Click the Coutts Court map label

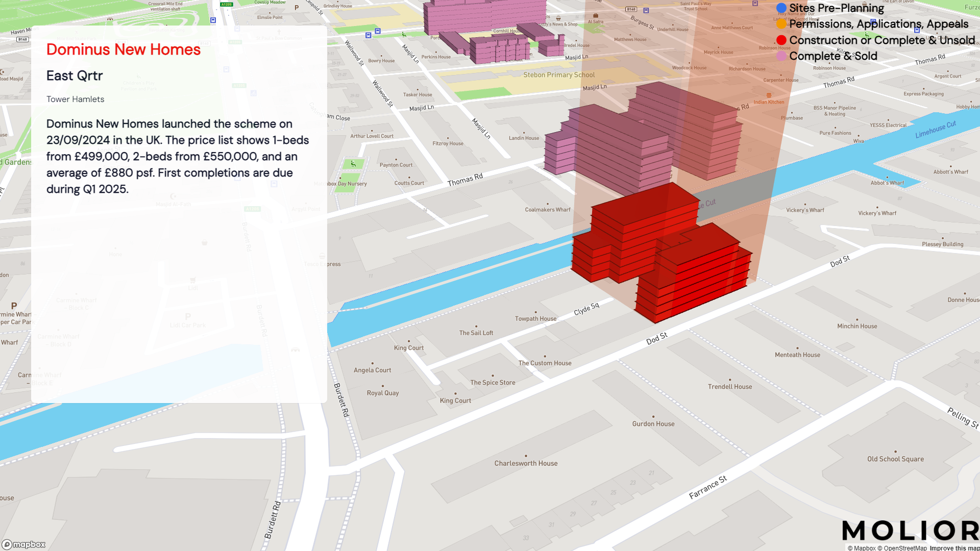(409, 183)
